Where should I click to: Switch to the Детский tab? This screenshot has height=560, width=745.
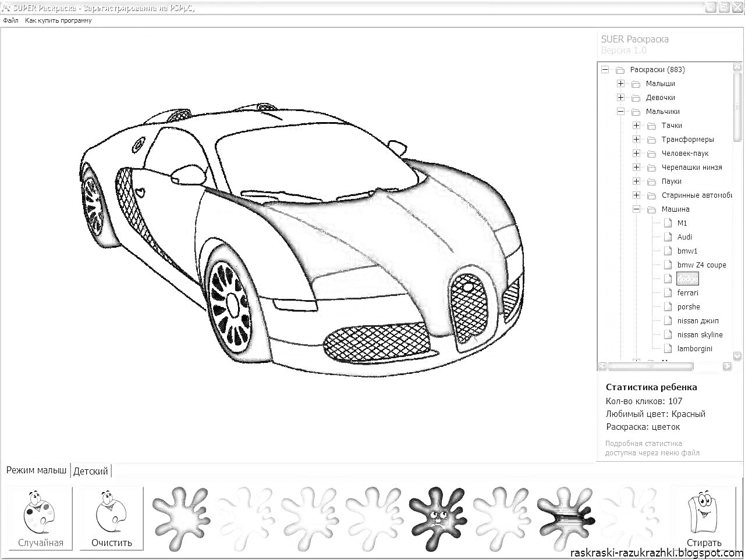pyautogui.click(x=90, y=471)
